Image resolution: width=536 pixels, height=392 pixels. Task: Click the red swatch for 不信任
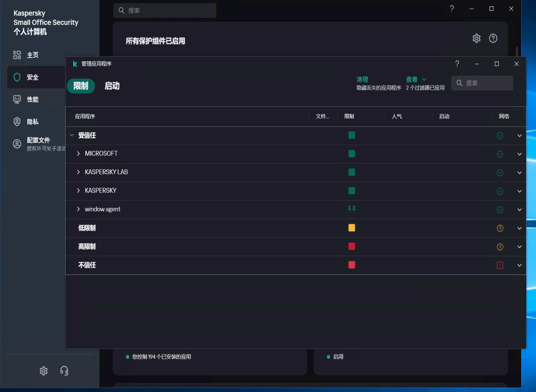351,265
